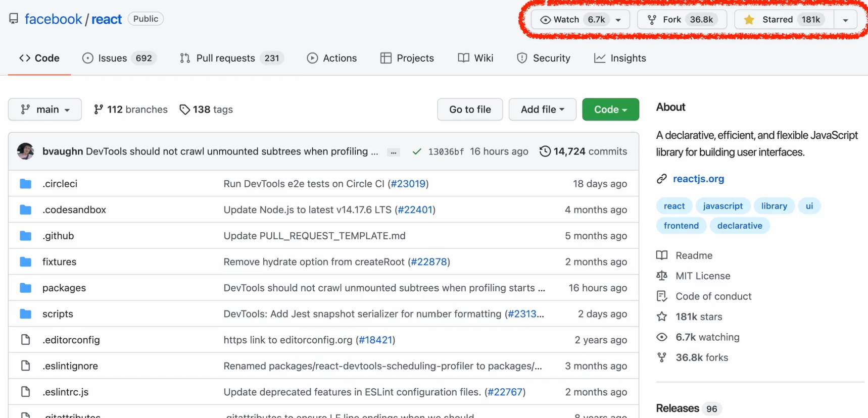This screenshot has height=418, width=868.
Task: Open pull request #22401 link
Action: point(415,210)
